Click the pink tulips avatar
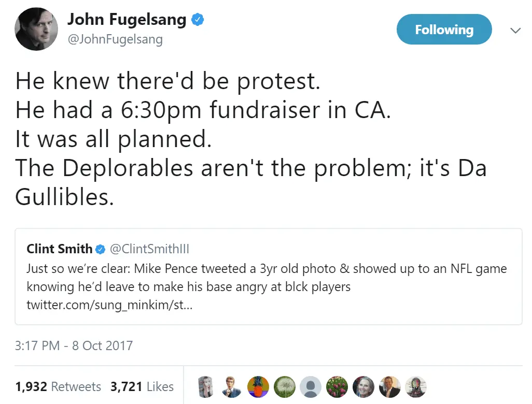The height and width of the screenshot is (404, 532). tap(337, 386)
